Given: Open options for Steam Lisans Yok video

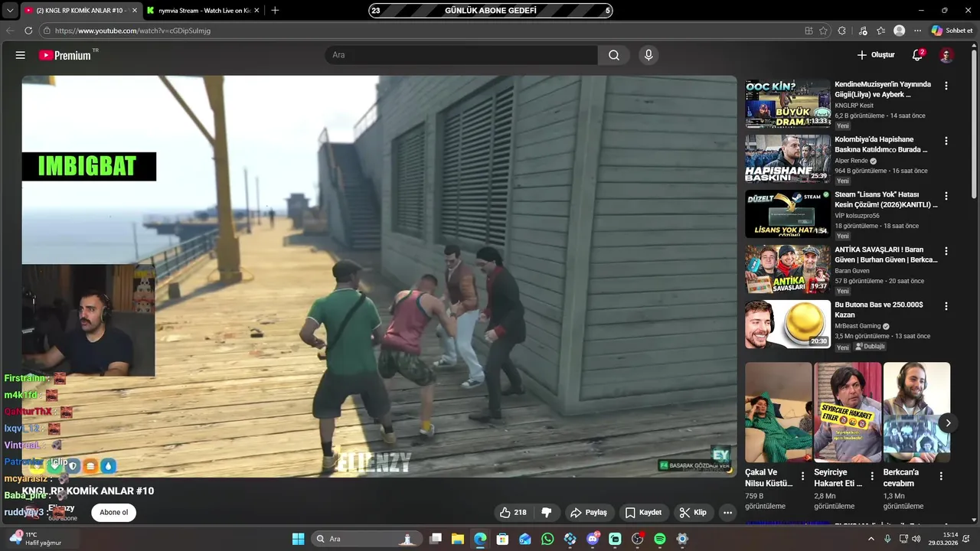Looking at the screenshot, I should point(946,196).
